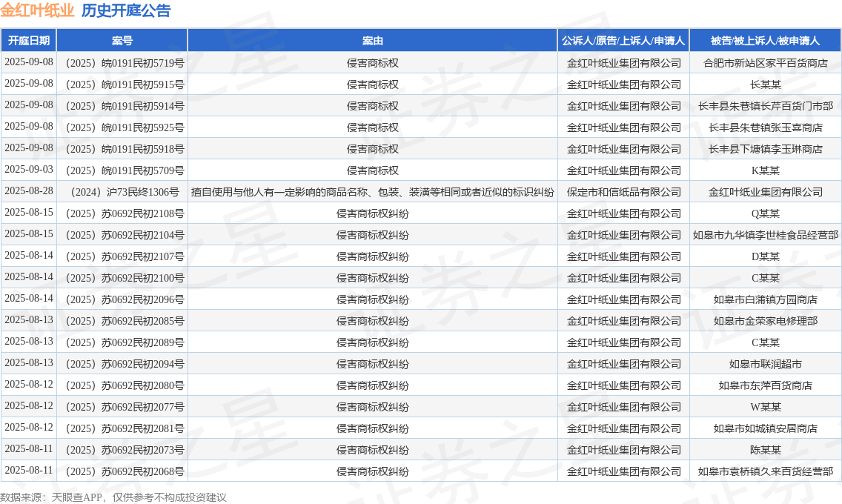Click defendant K某某
This screenshot has width=842, height=504.
tap(765, 170)
